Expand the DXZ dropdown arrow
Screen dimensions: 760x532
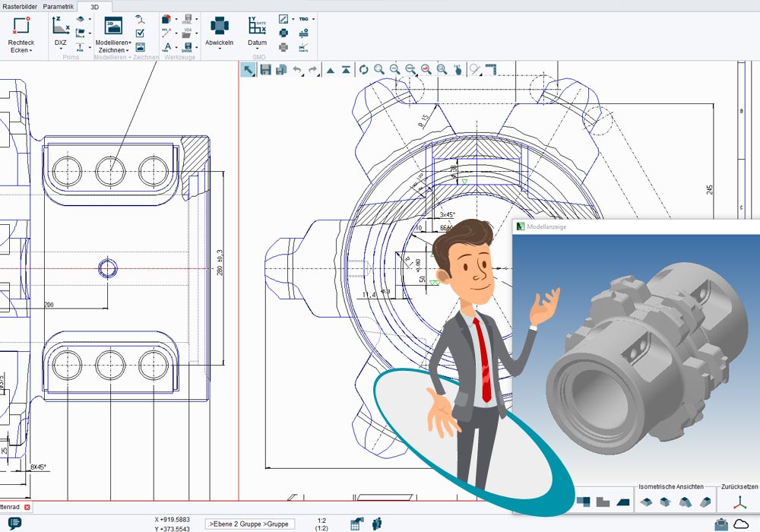61,49
